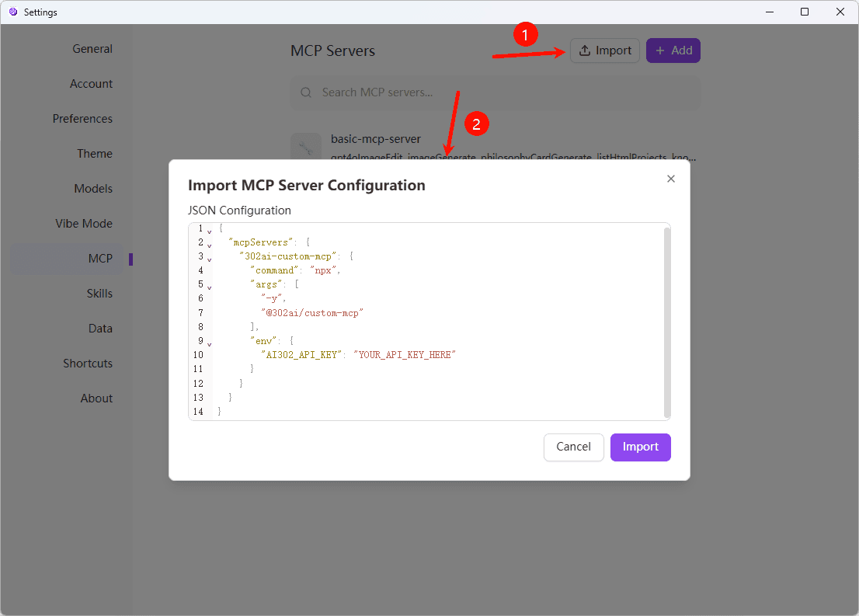Open the Vibe Mode section
The image size is (859, 616).
tap(84, 223)
